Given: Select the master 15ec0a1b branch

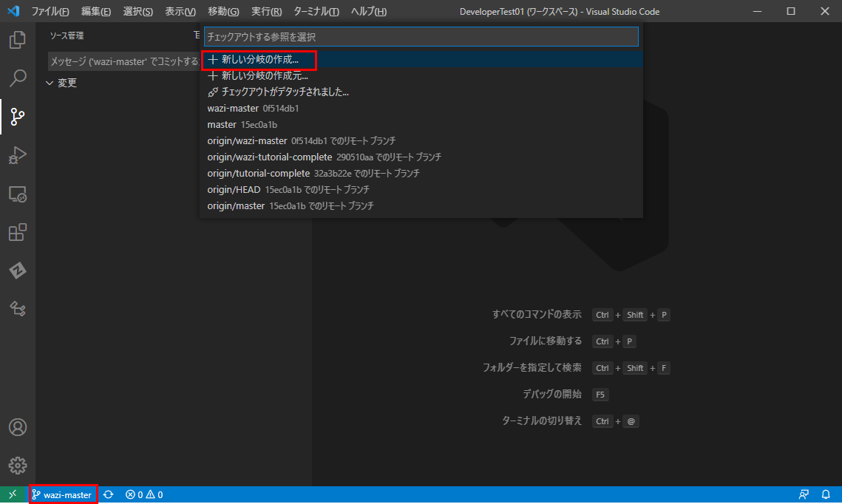Looking at the screenshot, I should [x=421, y=125].
